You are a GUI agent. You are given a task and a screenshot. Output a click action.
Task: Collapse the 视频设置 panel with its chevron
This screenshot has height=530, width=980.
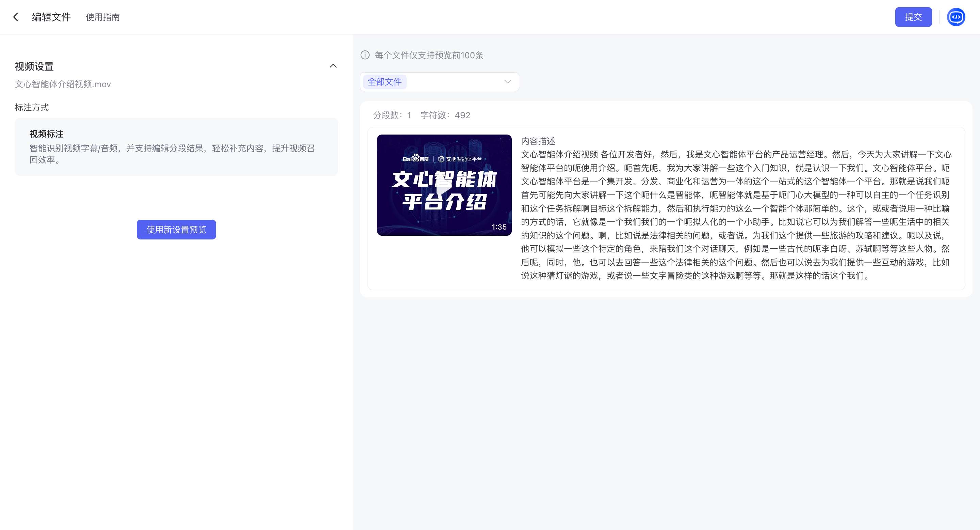pos(333,66)
